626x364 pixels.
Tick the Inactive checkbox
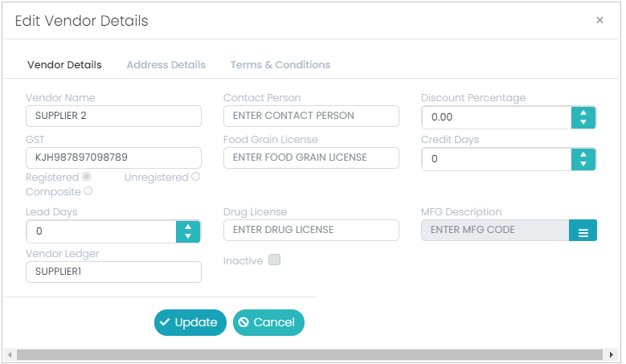point(274,260)
